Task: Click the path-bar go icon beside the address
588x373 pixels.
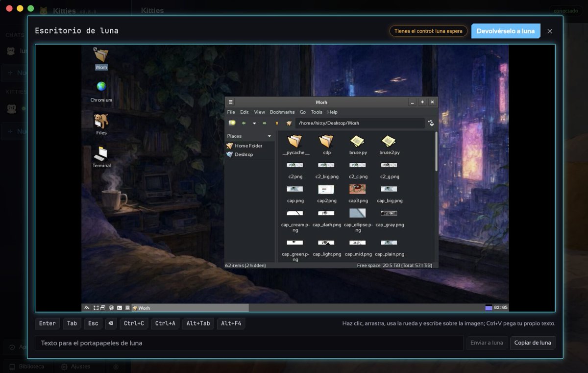Action: [x=431, y=124]
